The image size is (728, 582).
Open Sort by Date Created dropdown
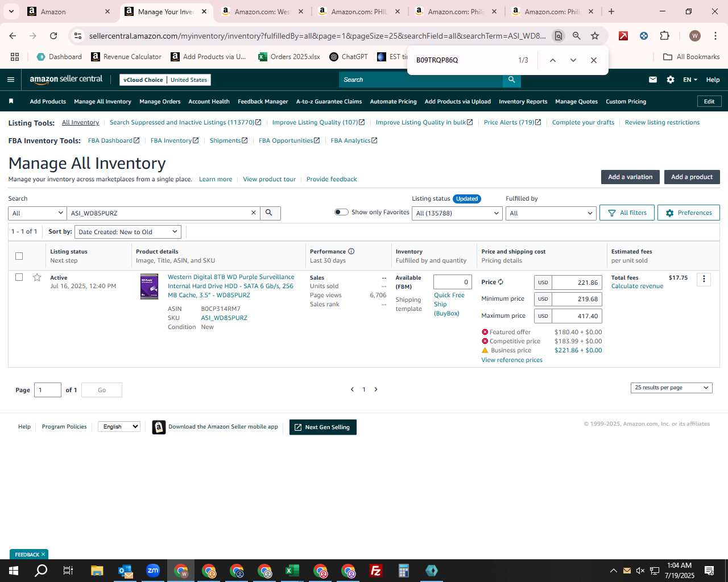pos(128,232)
